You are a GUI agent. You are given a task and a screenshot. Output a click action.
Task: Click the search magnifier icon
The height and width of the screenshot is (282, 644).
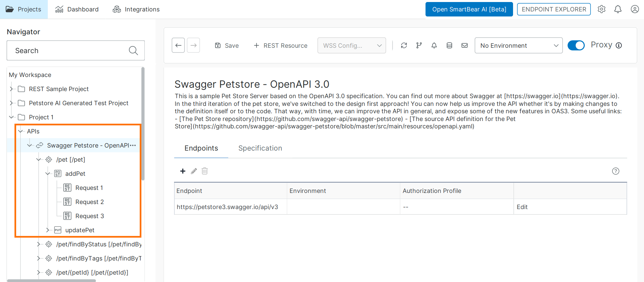tap(133, 50)
